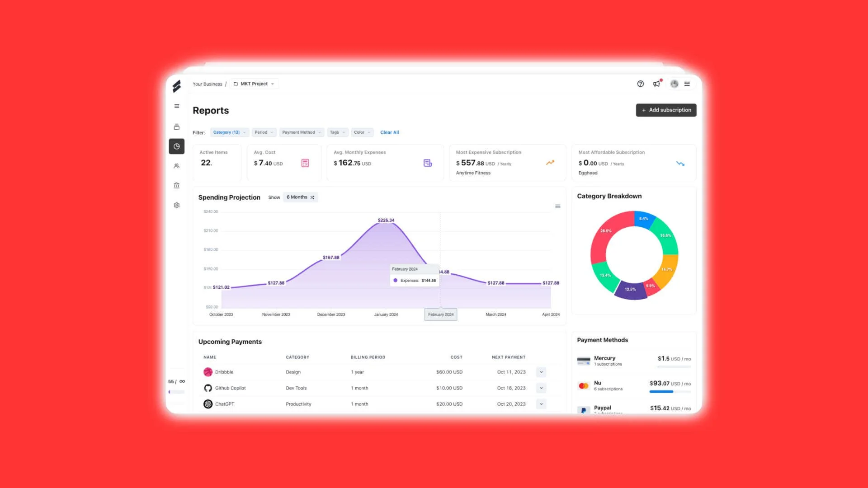Screen dimensions: 868x488
Task: Open the Reports pie chart sidebar icon
Action: (x=177, y=146)
